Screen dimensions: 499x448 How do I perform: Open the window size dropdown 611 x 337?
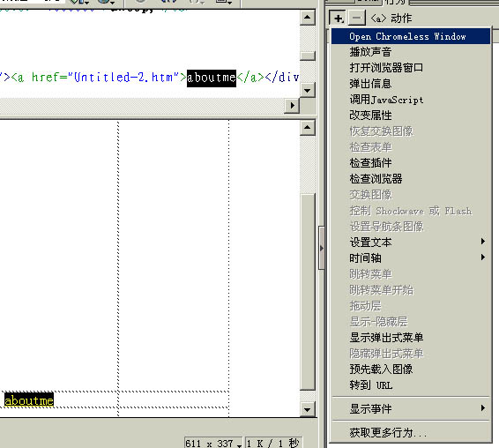click(x=213, y=444)
